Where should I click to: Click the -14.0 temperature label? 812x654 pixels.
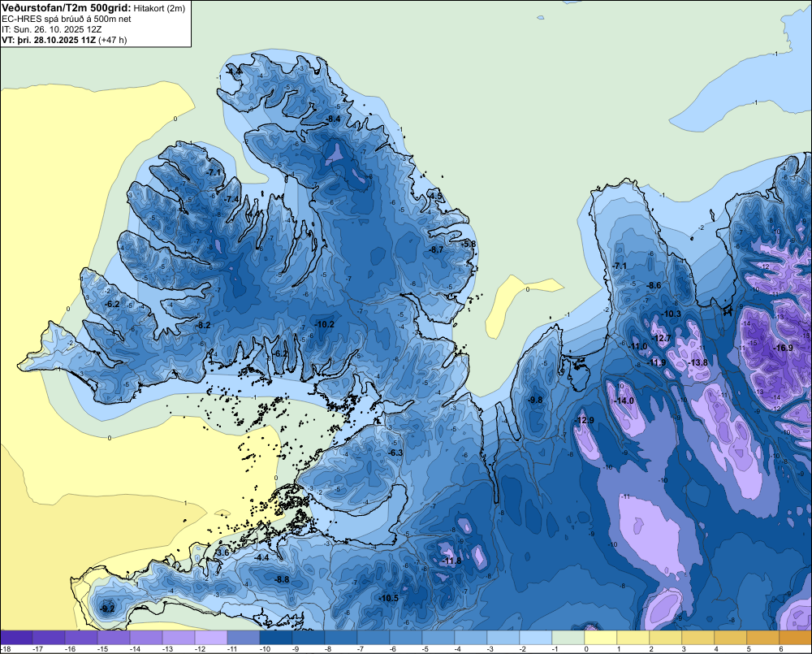624,401
